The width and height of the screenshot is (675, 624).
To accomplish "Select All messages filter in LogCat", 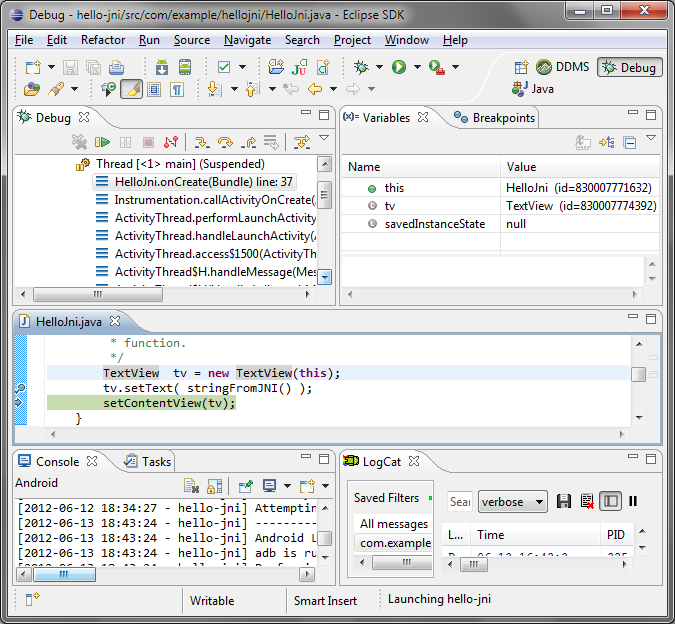I will 393,524.
